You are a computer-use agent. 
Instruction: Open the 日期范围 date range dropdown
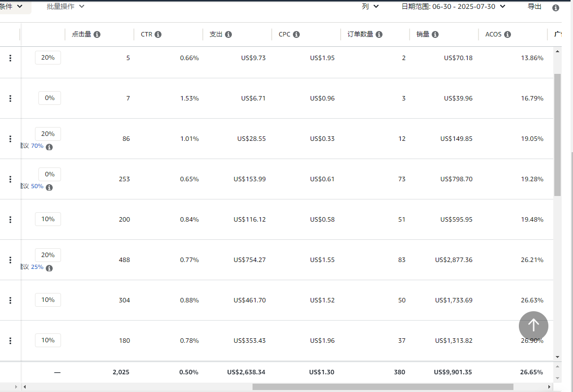point(453,6)
